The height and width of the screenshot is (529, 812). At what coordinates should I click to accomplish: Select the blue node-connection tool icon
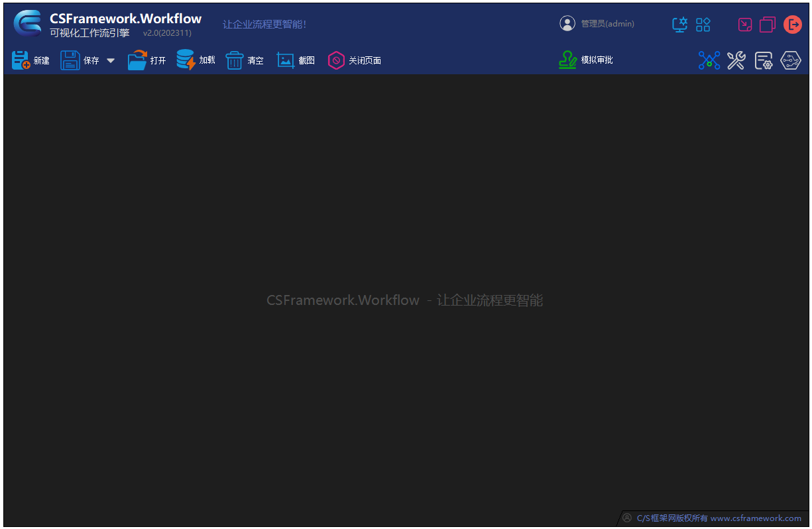(x=709, y=60)
